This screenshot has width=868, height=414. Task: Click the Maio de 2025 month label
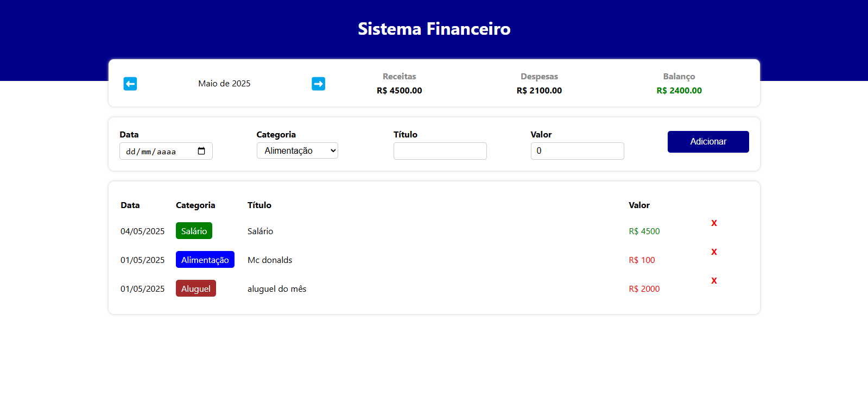pyautogui.click(x=224, y=84)
